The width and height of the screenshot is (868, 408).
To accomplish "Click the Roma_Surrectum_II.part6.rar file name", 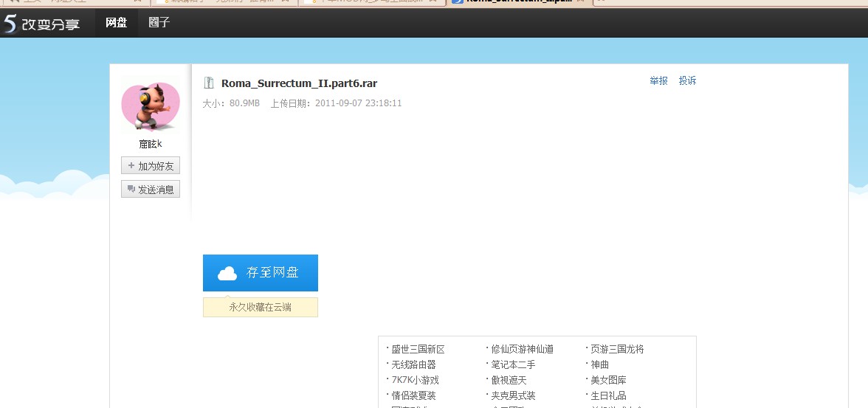I will click(299, 83).
